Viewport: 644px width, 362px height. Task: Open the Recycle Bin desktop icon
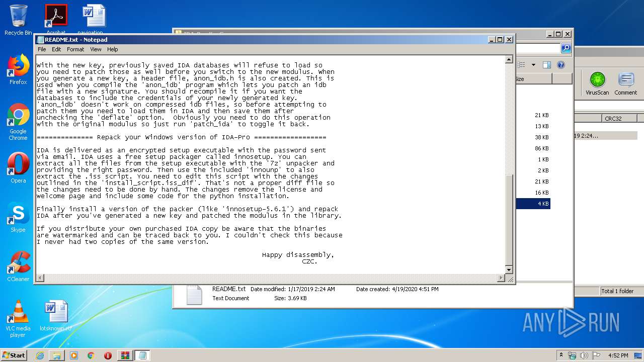tap(18, 20)
